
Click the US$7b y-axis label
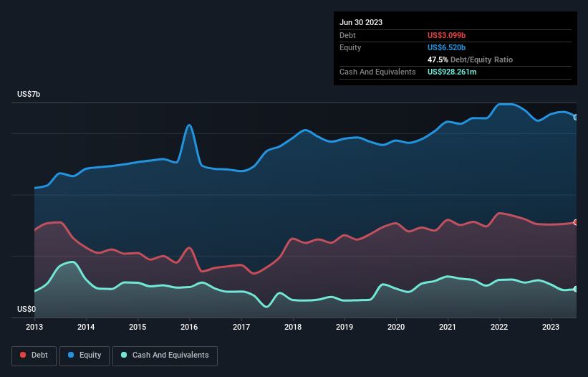29,94
